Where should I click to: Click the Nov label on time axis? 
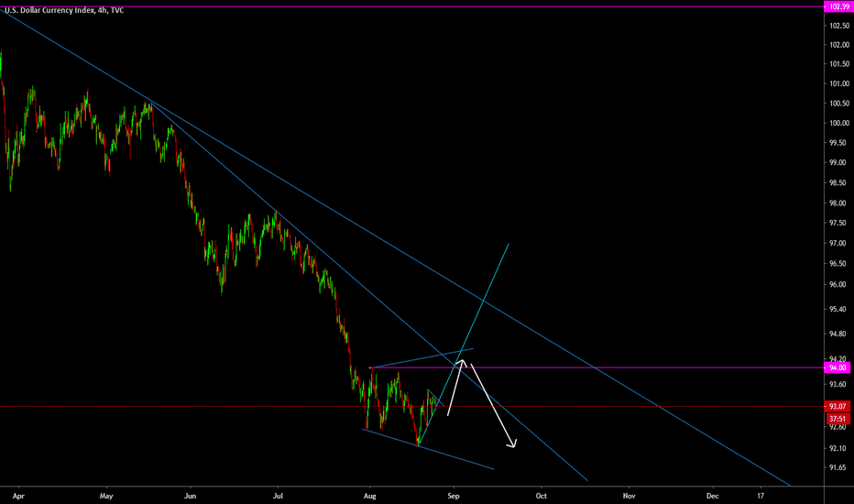(630, 496)
